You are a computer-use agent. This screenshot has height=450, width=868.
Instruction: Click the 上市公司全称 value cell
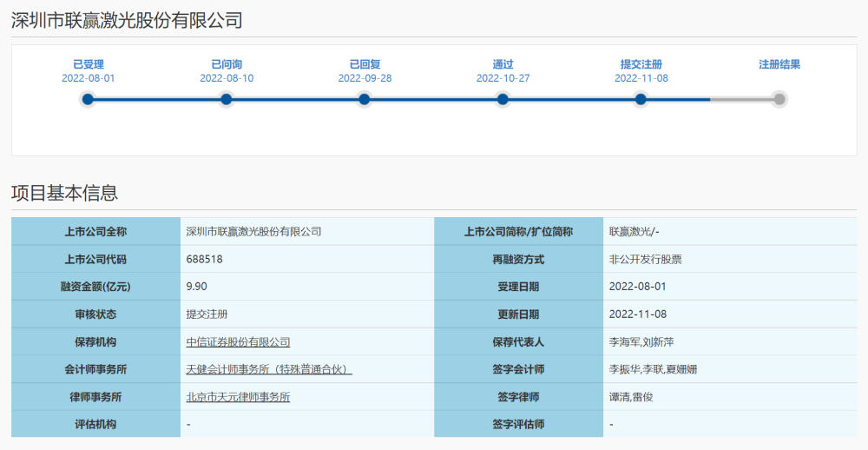tap(307, 232)
